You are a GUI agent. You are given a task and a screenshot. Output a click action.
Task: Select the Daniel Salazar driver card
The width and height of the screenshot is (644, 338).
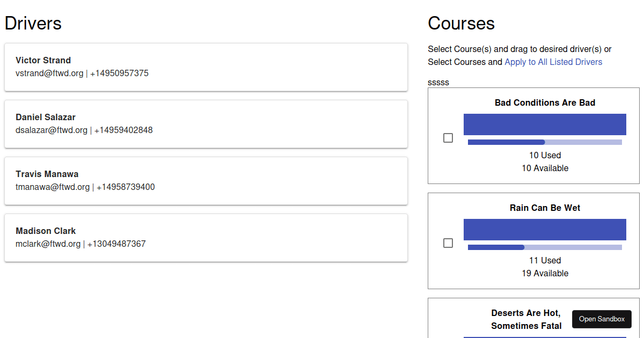click(x=206, y=124)
